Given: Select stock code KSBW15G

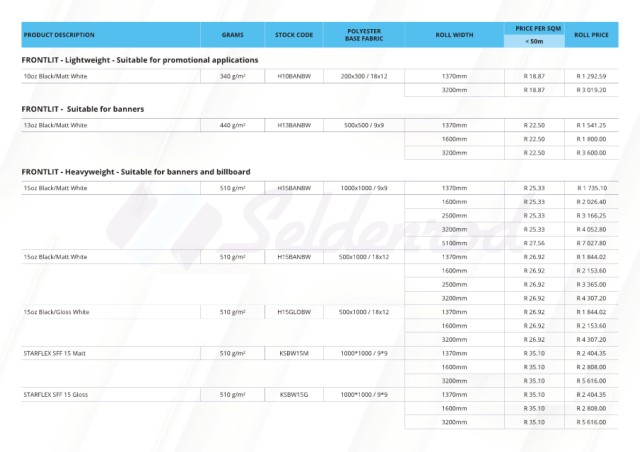Looking at the screenshot, I should tap(294, 395).
